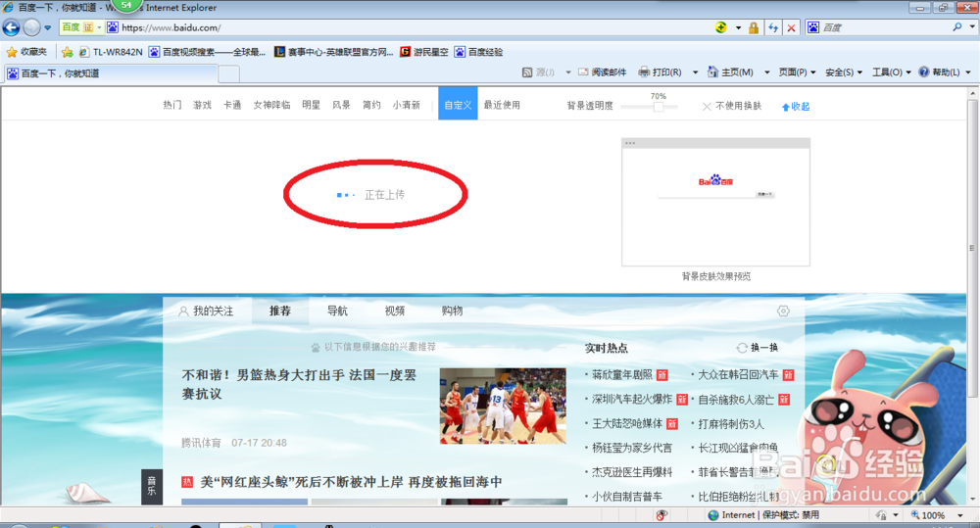Open the 我的关注 tab
Viewport: 980px width, 528px height.
point(206,311)
